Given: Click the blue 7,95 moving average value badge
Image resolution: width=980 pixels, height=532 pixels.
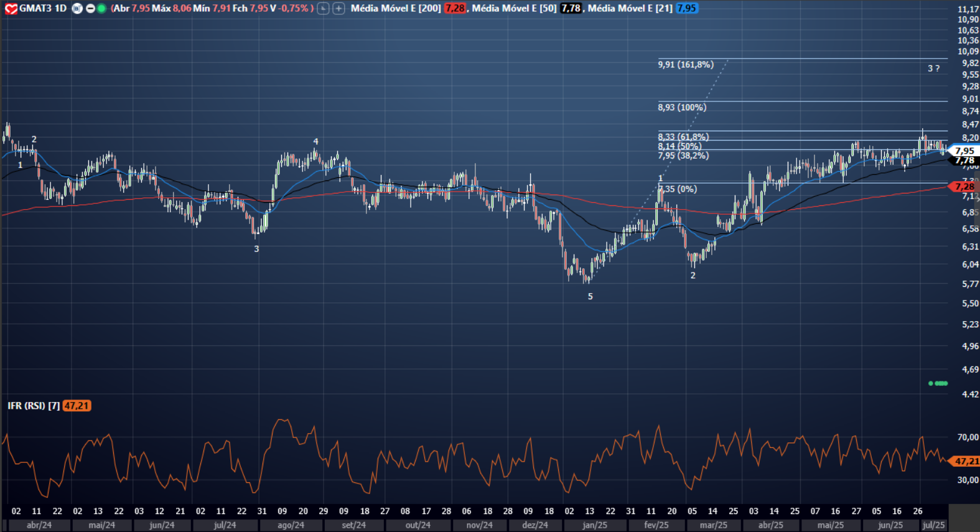Looking at the screenshot, I should click(687, 9).
